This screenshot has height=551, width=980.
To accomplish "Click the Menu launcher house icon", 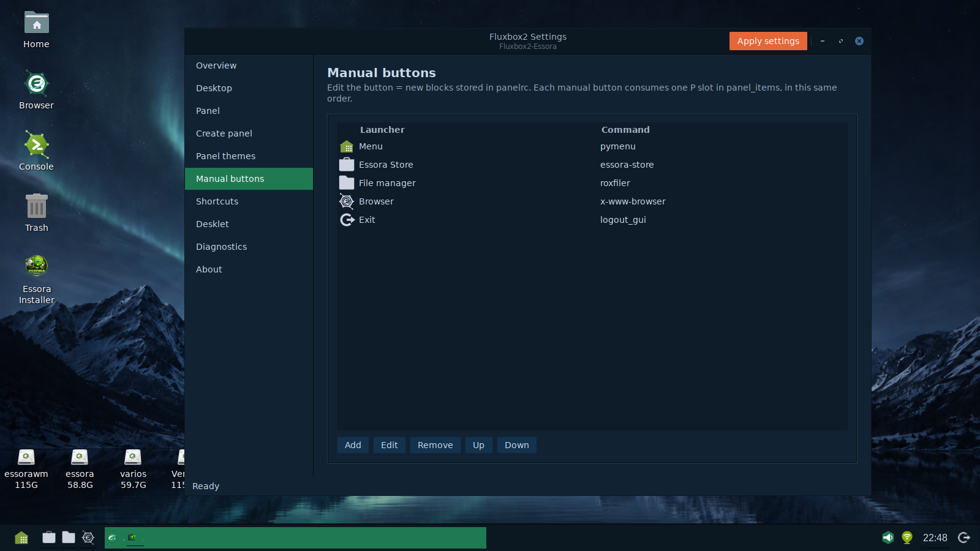I will 347,146.
